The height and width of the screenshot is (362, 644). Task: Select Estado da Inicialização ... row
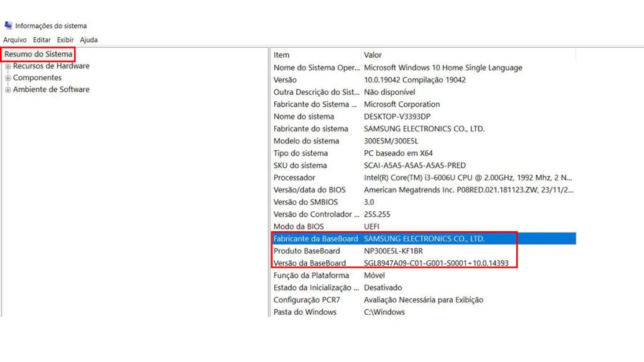(423, 288)
